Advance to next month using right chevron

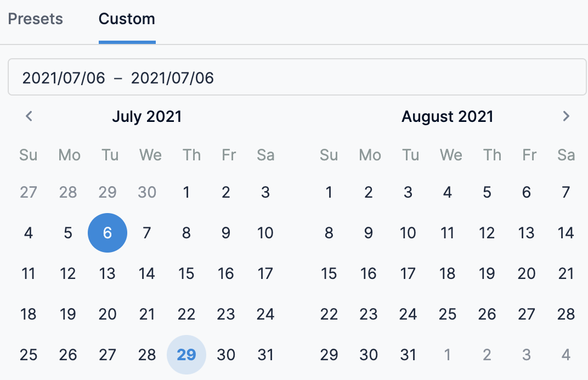click(x=566, y=116)
